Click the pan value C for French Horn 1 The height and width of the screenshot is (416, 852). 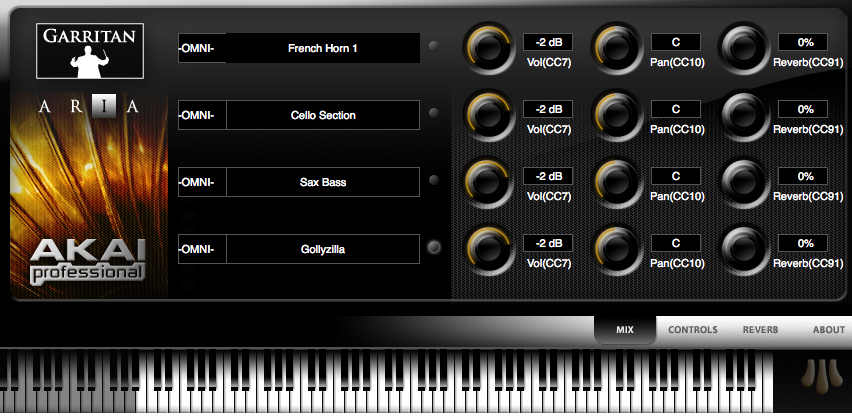[x=676, y=42]
